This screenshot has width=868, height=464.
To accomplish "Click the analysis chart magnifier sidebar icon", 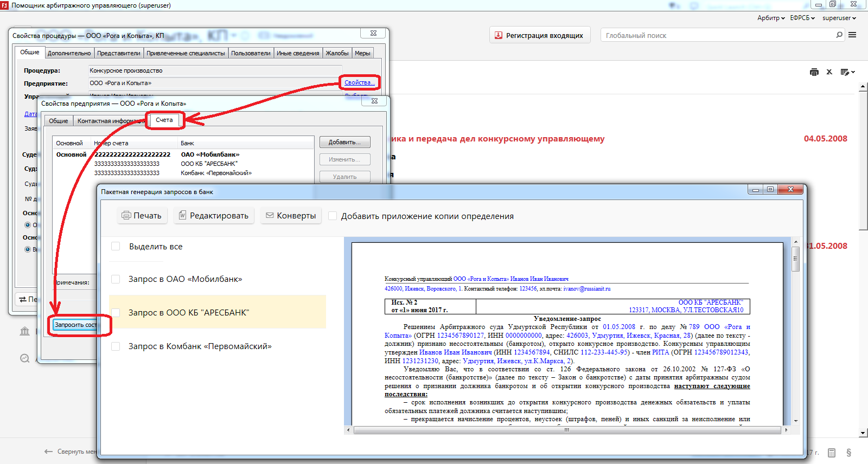I will (x=25, y=358).
